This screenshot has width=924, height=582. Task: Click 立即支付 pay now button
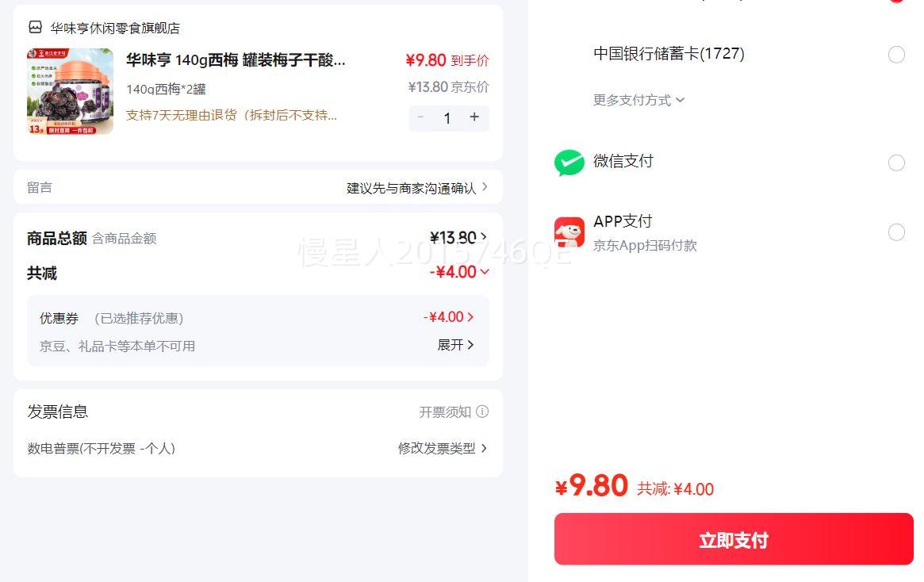734,539
